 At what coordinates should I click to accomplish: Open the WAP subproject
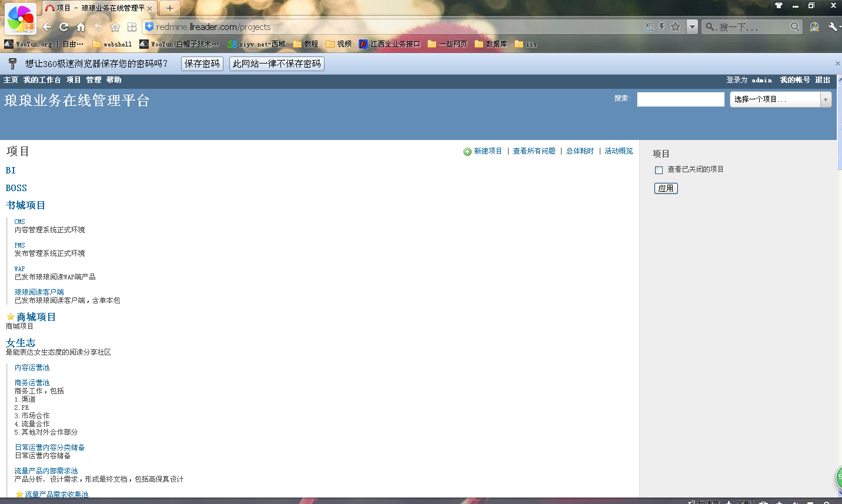pos(20,269)
